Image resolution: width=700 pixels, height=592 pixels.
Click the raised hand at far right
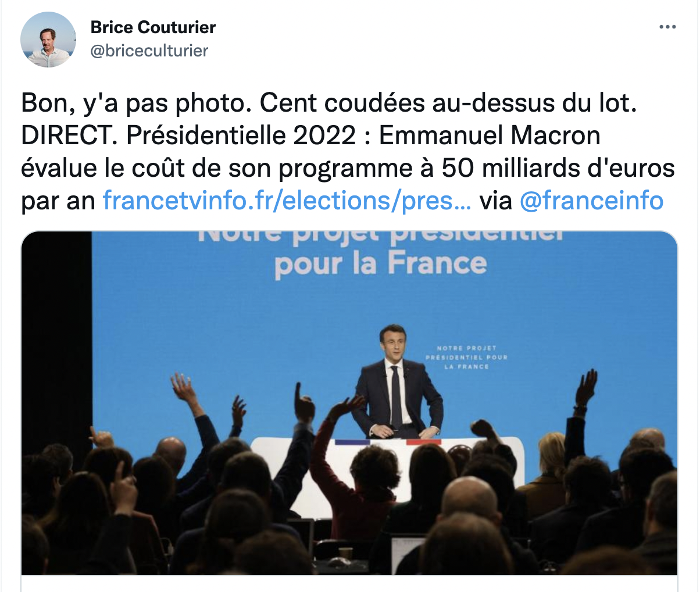click(586, 387)
